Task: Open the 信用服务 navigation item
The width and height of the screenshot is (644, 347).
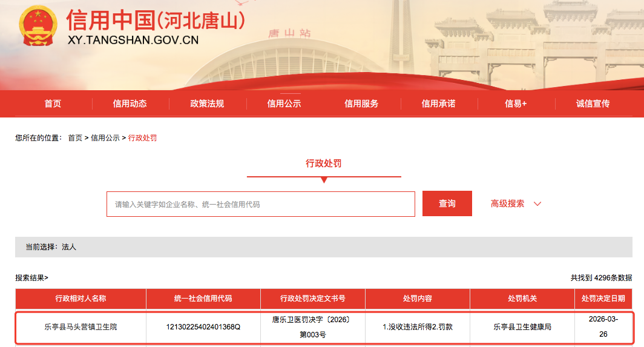Action: click(361, 104)
